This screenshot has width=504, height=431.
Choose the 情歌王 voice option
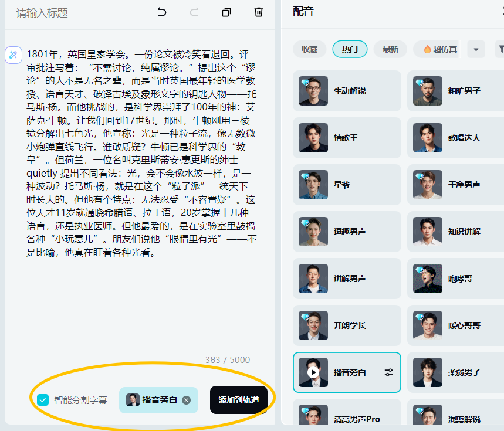[x=347, y=138]
